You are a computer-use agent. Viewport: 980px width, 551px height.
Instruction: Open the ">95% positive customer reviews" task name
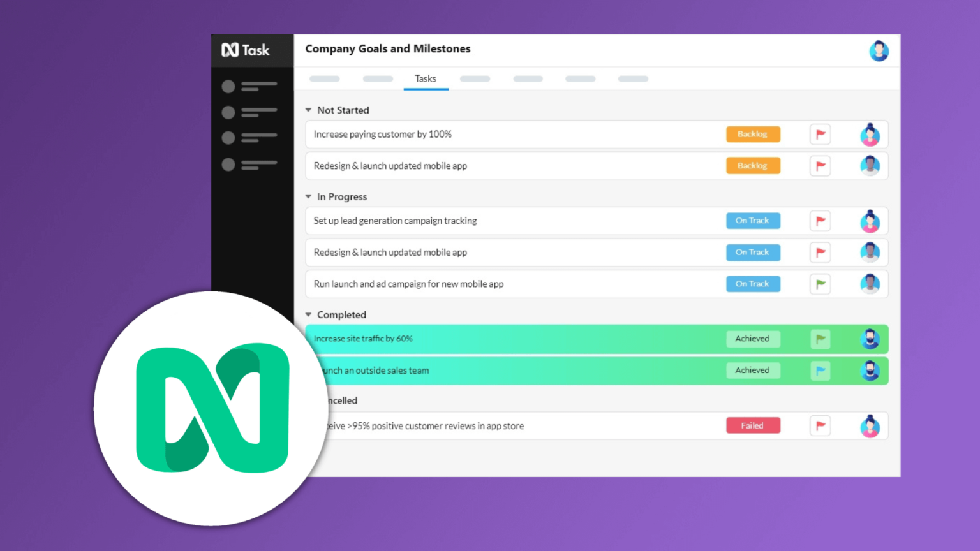point(426,426)
